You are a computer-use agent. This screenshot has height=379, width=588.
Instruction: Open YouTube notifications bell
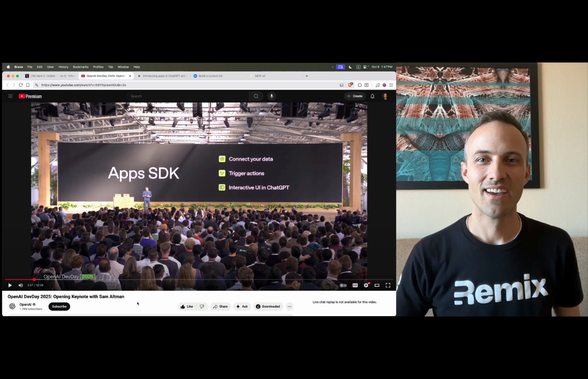pos(373,96)
